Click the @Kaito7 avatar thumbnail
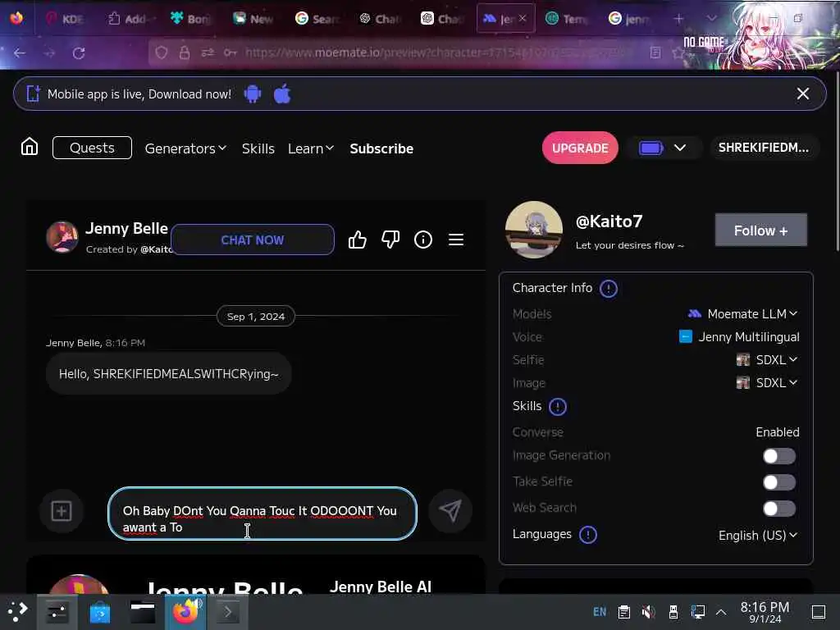The image size is (840, 630). [534, 230]
